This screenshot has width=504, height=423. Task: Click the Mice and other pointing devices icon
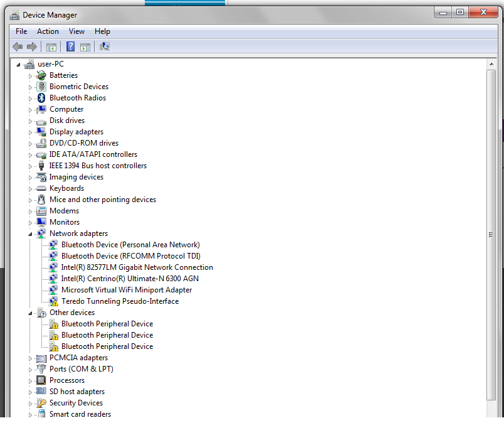point(41,200)
